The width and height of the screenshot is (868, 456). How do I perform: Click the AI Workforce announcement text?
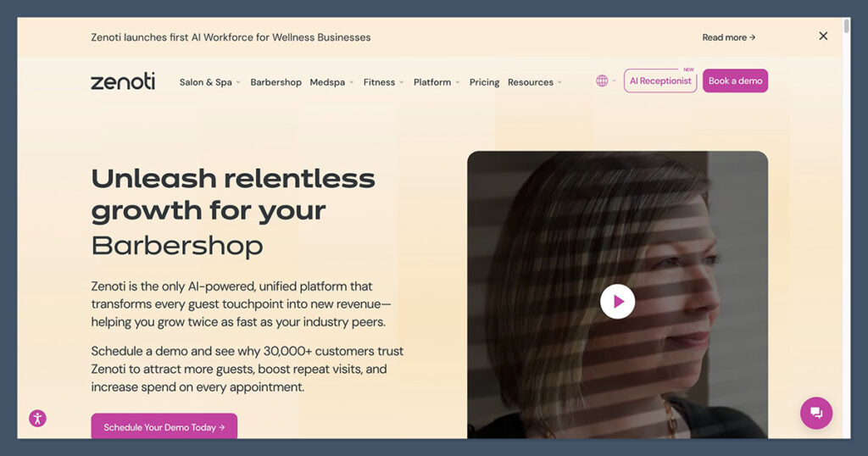[x=231, y=37]
